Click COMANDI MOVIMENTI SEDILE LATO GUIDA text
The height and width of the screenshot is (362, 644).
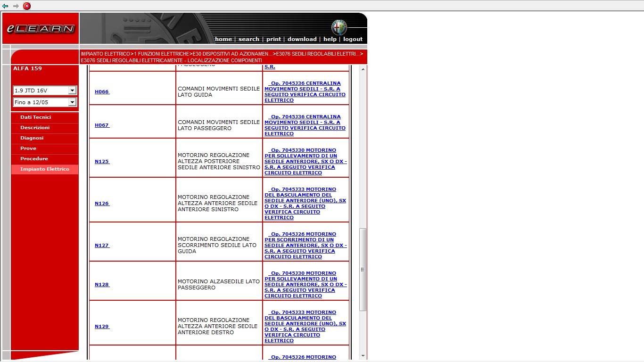point(219,91)
